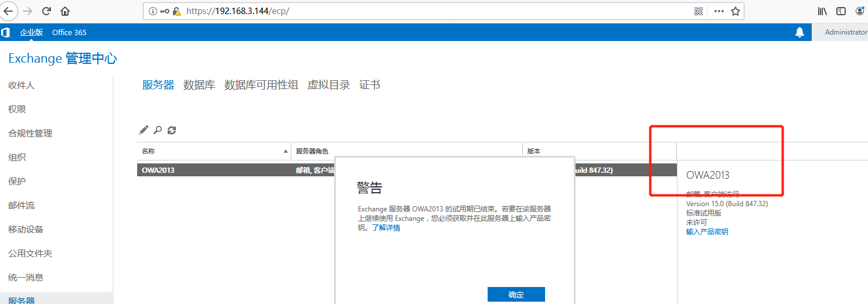Open 保护 in the left navigation
The width and height of the screenshot is (868, 304).
tap(17, 181)
